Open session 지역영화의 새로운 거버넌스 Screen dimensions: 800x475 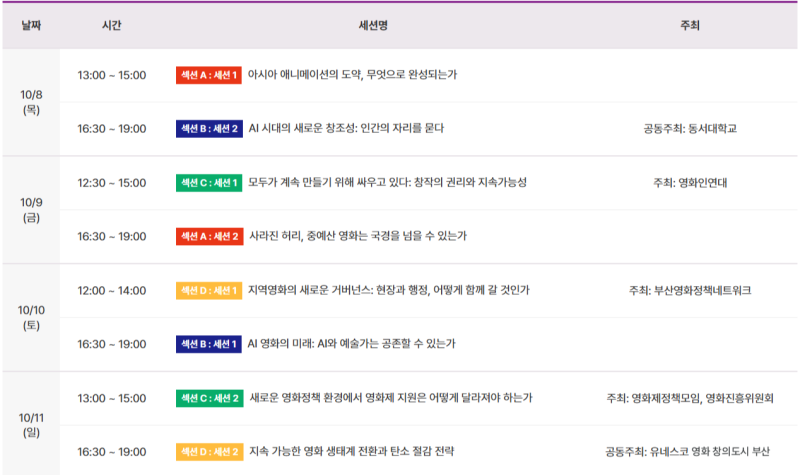389,290
